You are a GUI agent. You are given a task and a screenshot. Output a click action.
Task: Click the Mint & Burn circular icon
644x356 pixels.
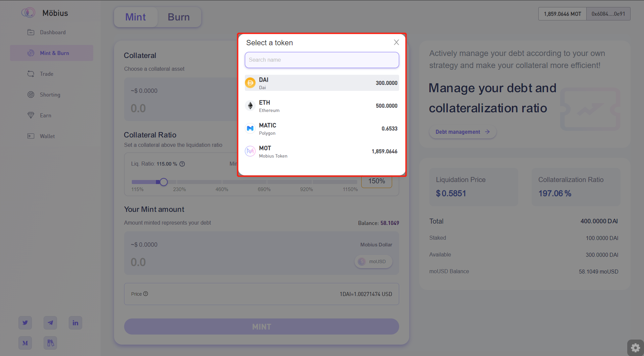[31, 53]
